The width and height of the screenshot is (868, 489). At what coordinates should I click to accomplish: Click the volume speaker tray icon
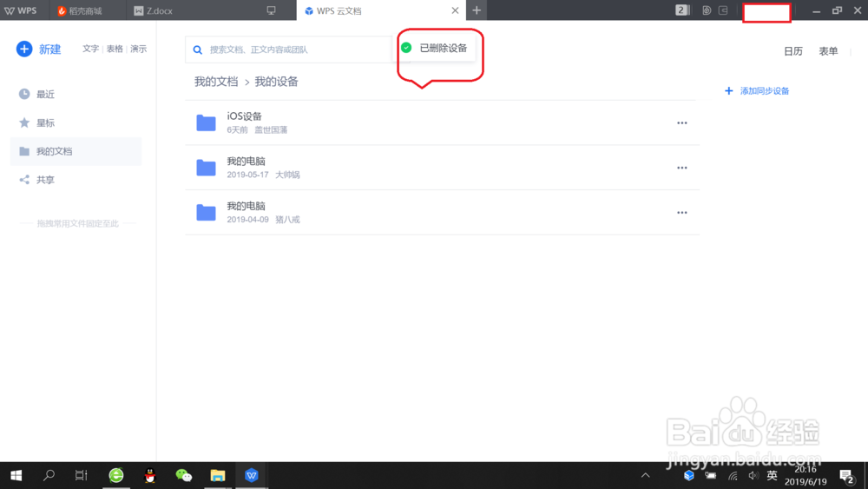click(x=753, y=475)
